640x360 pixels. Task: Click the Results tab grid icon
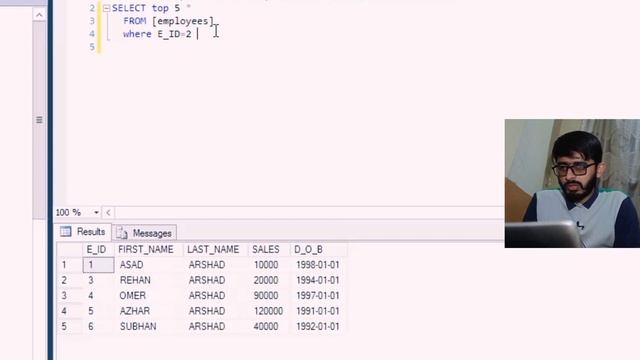tap(66, 232)
